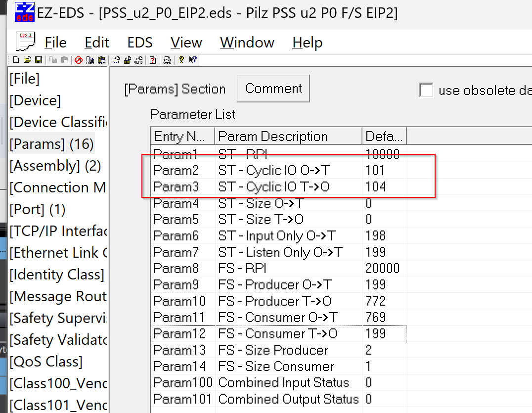Click the Param Description column header
This screenshot has width=532, height=413.
pyautogui.click(x=288, y=136)
